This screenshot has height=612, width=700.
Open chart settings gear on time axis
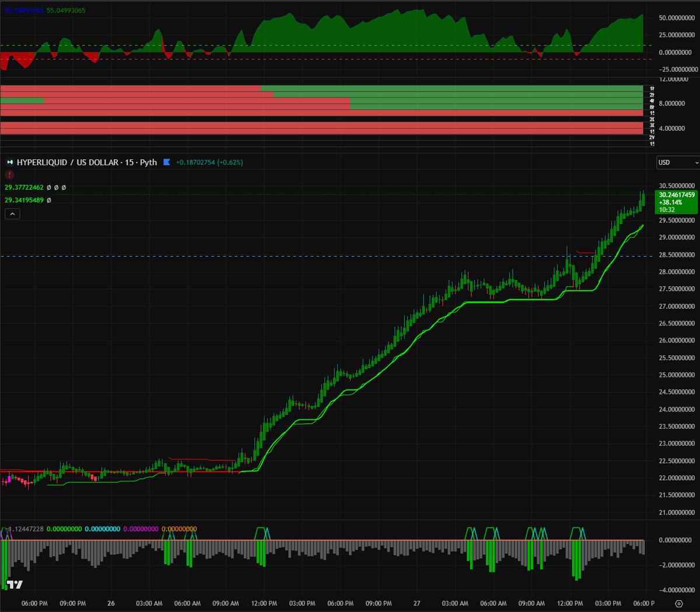tap(678, 603)
